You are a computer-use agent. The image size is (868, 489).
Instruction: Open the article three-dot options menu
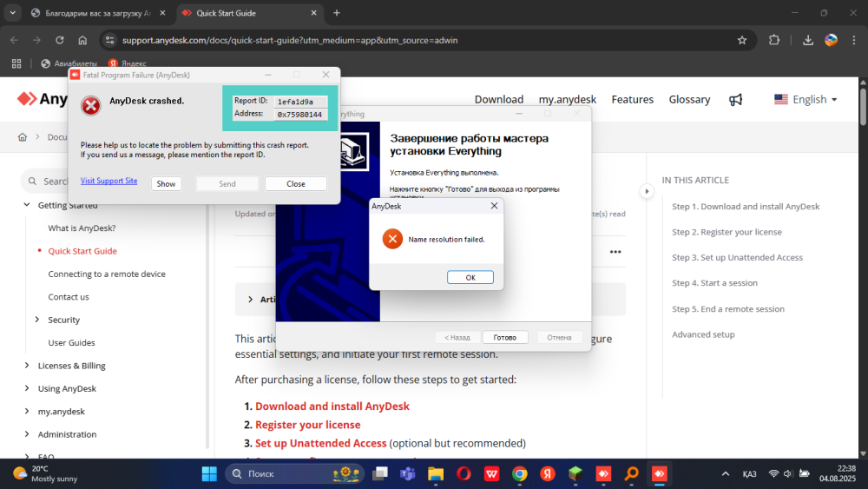coord(615,252)
